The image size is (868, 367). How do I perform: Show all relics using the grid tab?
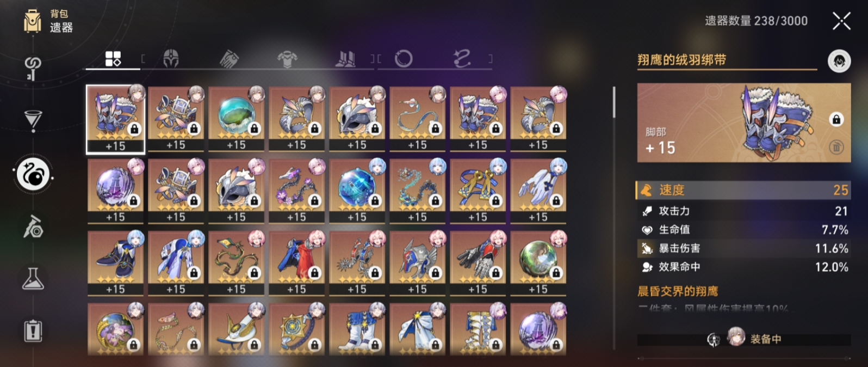pyautogui.click(x=113, y=59)
